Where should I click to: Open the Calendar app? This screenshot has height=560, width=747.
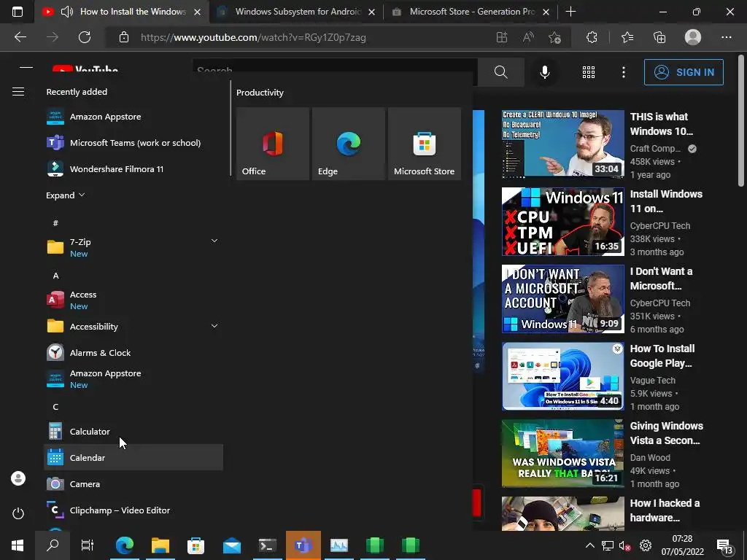click(x=133, y=458)
